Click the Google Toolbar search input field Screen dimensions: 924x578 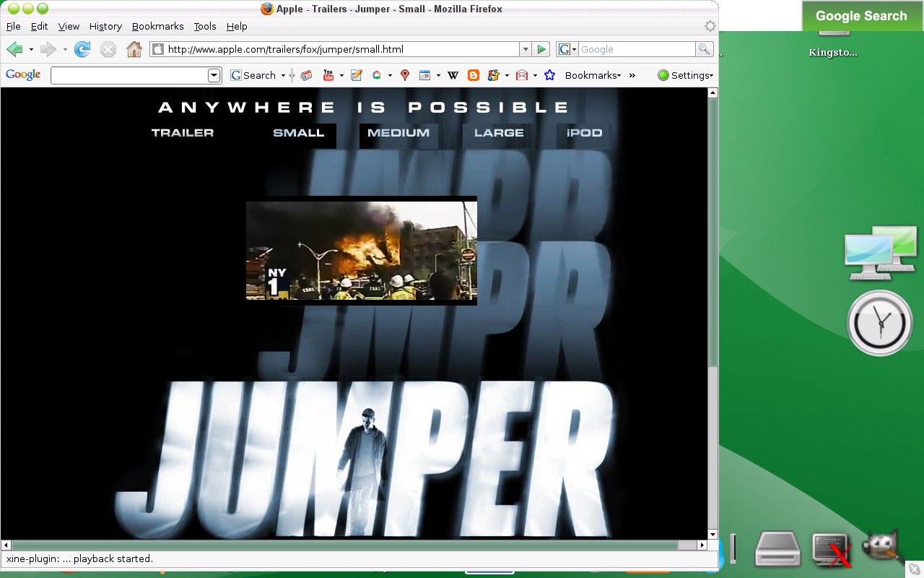(129, 75)
